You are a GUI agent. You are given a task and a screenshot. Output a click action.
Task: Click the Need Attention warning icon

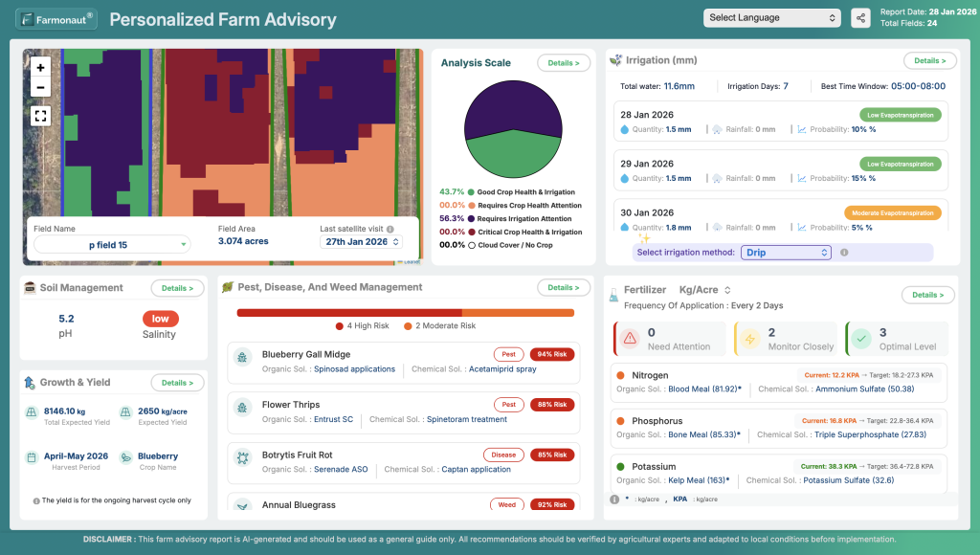[630, 339]
